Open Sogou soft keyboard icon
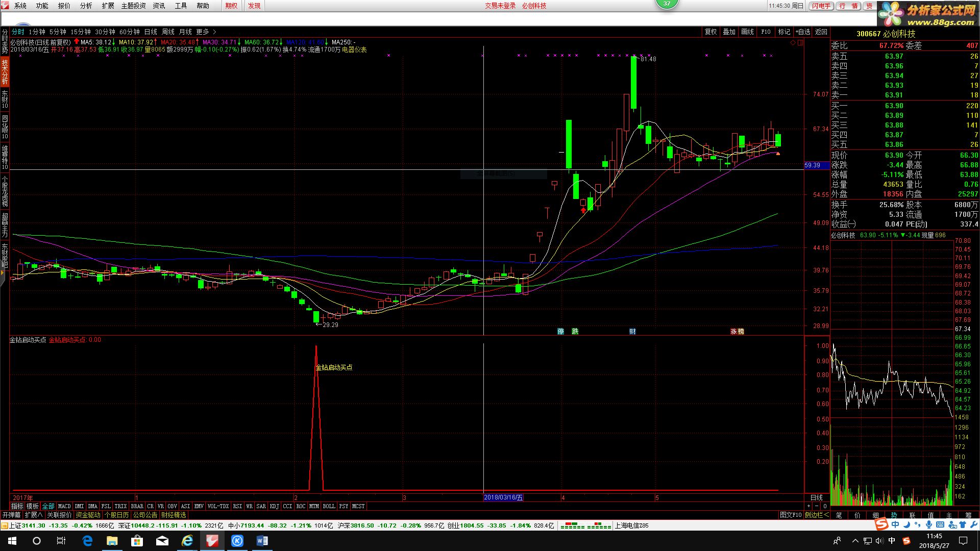 pyautogui.click(x=940, y=524)
